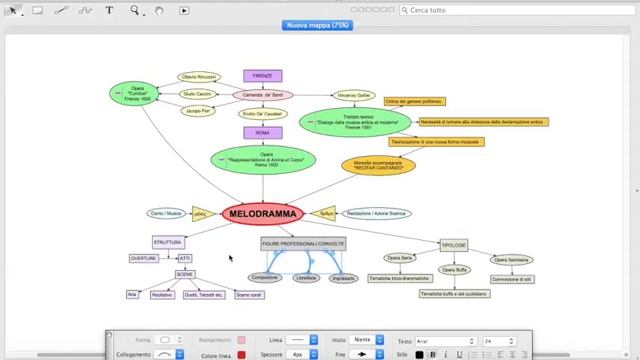Toggle italic text style
The image size is (640, 360).
click(446, 354)
